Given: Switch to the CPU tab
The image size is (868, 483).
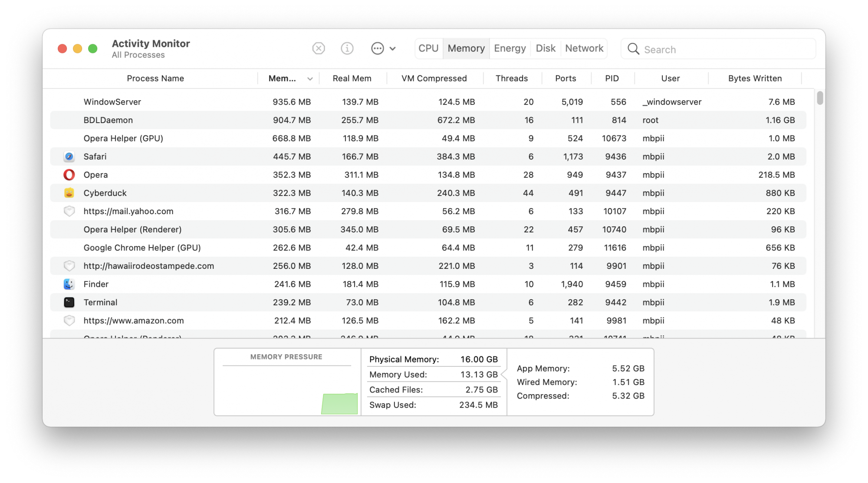Looking at the screenshot, I should [428, 48].
